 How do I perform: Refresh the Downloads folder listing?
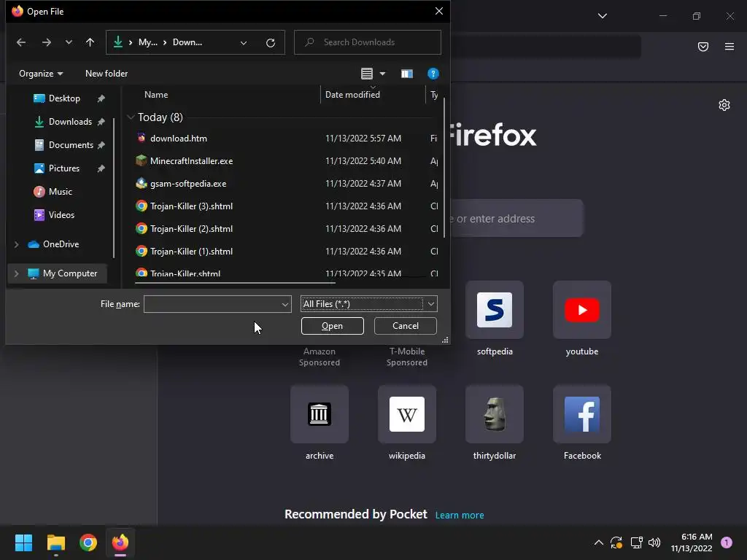click(x=271, y=43)
